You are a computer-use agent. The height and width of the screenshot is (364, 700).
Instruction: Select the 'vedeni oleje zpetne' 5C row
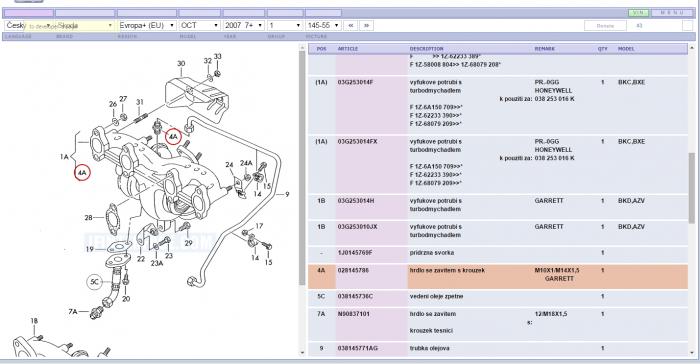(498, 297)
